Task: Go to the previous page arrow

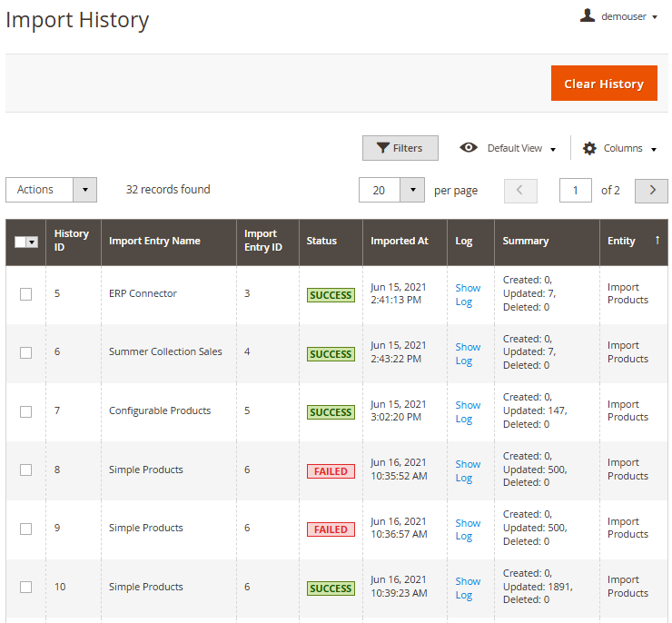Action: 520,190
